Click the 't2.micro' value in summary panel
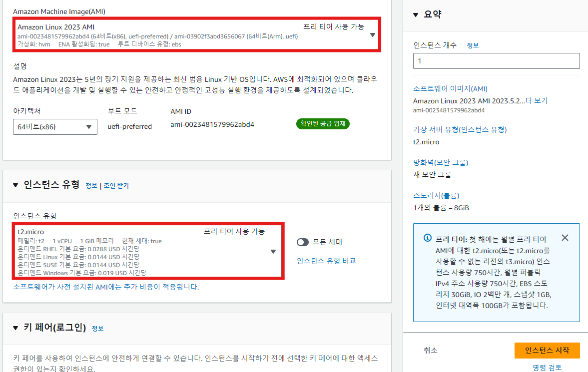 coord(426,142)
